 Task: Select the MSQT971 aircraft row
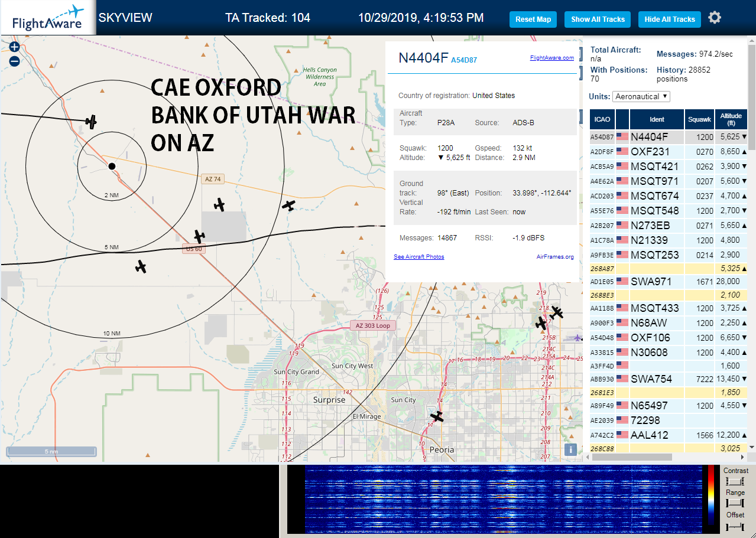(669, 181)
